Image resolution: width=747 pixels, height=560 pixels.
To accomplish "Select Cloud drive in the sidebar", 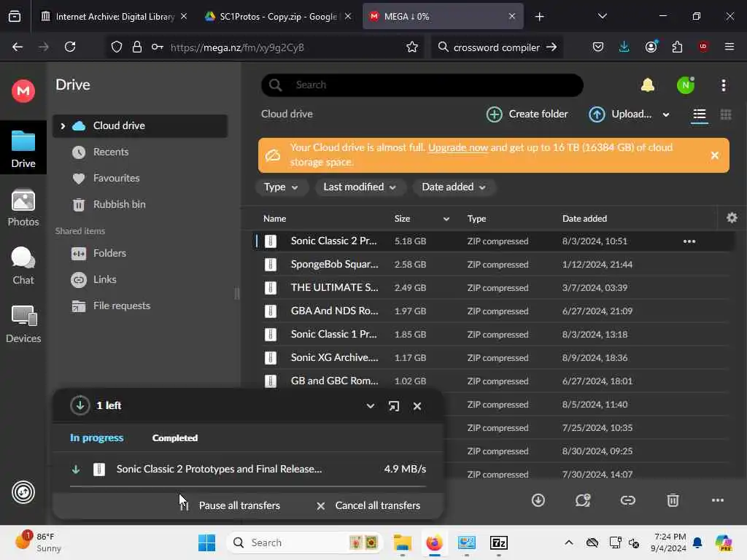I will coord(139,125).
